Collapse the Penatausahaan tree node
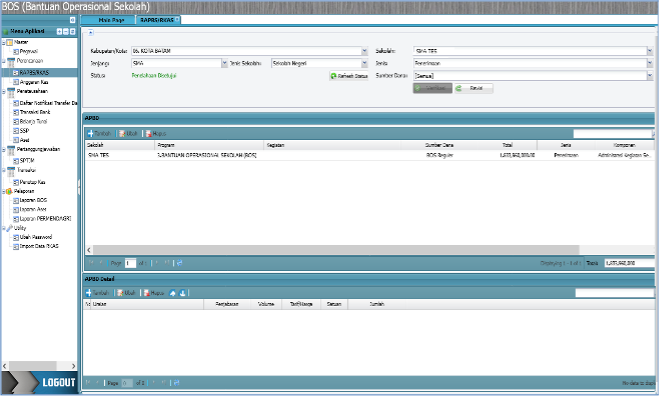This screenshot has width=660, height=396. point(3,91)
